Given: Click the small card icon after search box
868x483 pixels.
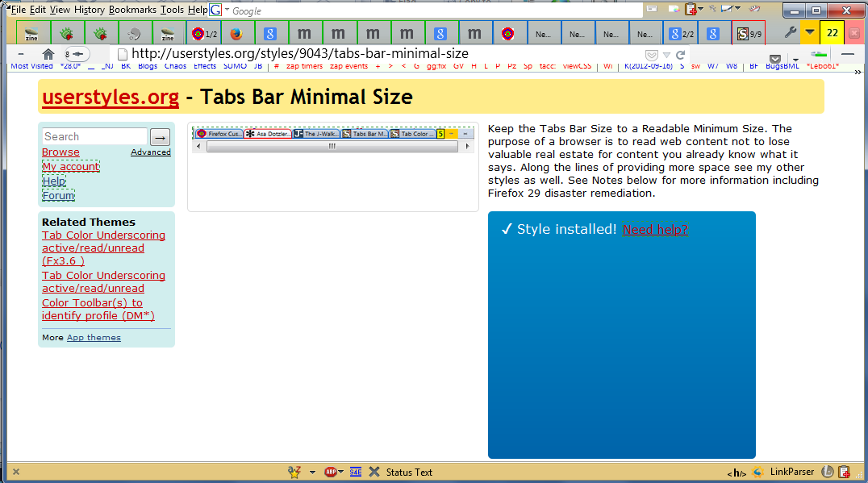Looking at the screenshot, I should coord(652,8).
